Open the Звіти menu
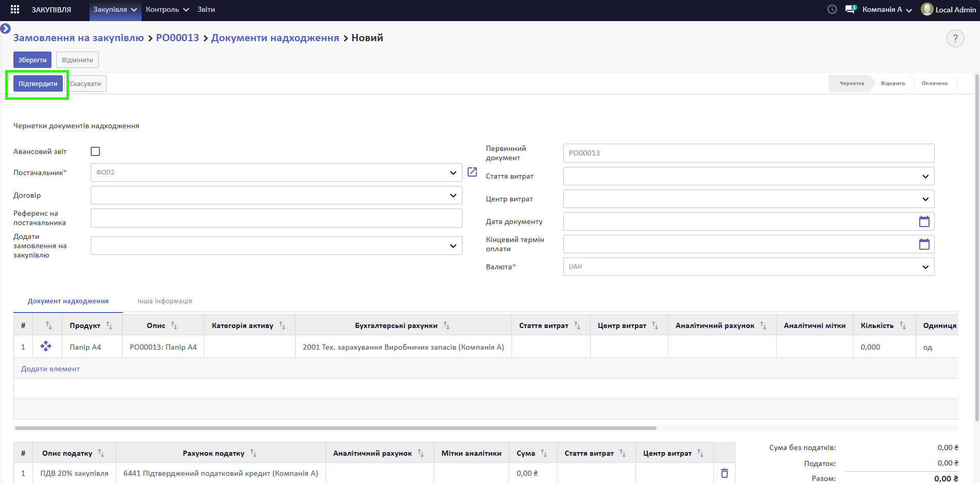Screen dimensions: 980x483 coord(206,9)
